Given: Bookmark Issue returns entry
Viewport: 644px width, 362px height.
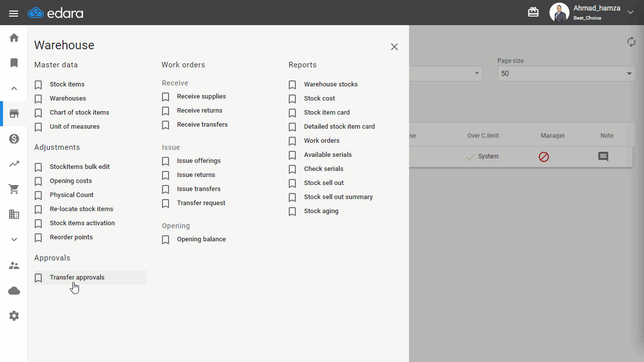Looking at the screenshot, I should [x=166, y=175].
